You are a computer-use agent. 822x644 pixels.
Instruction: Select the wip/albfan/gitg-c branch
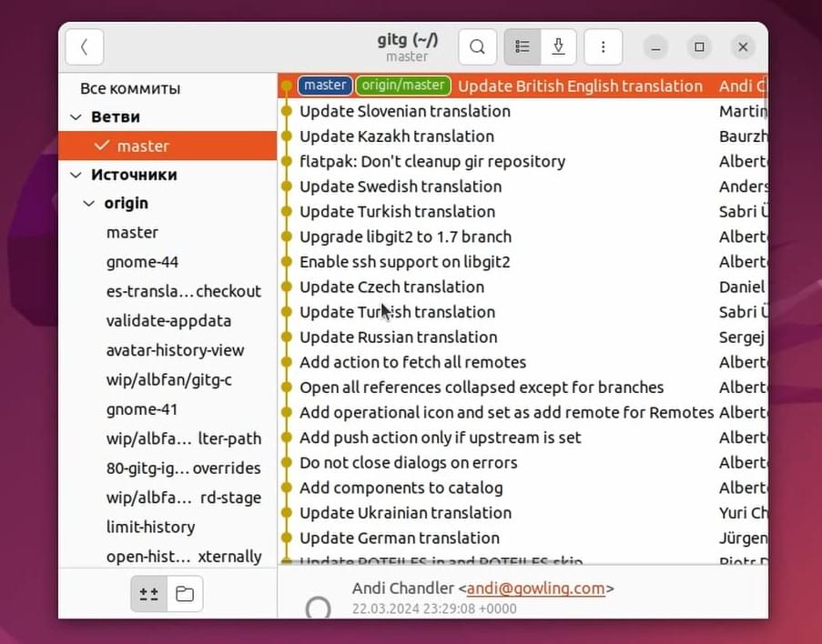coord(167,379)
